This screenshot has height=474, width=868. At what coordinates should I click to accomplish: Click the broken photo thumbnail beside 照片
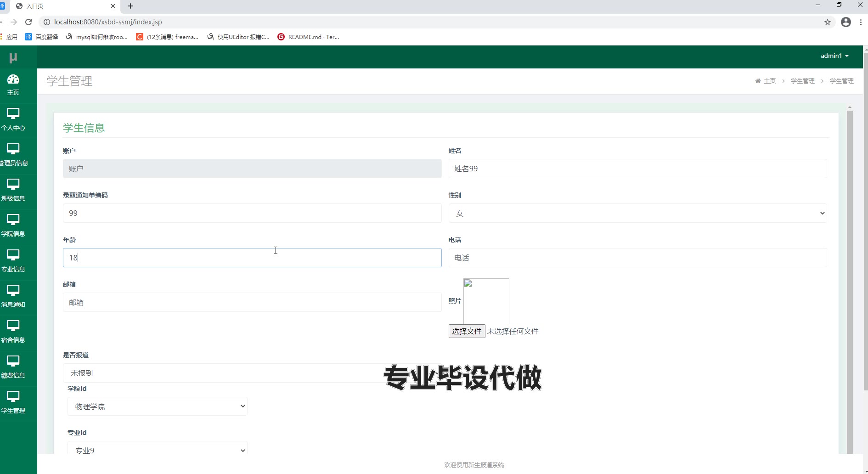pos(486,301)
